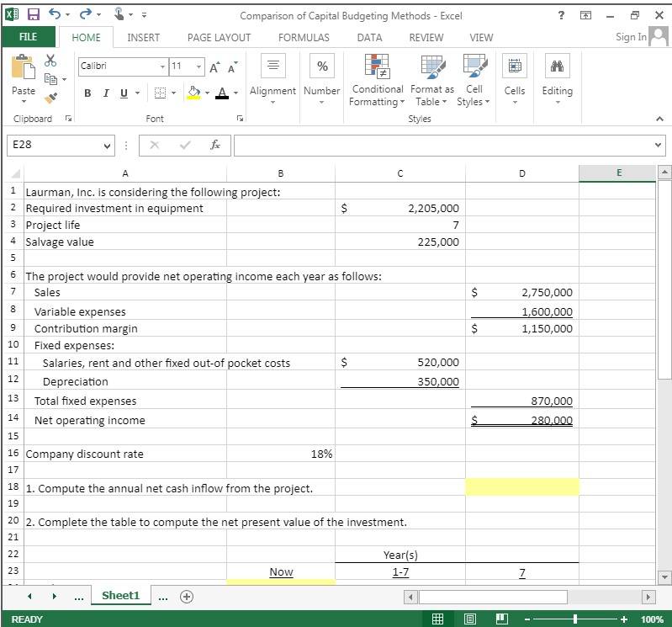Click the Copy icon
The width and height of the screenshot is (672, 627).
[x=50, y=79]
